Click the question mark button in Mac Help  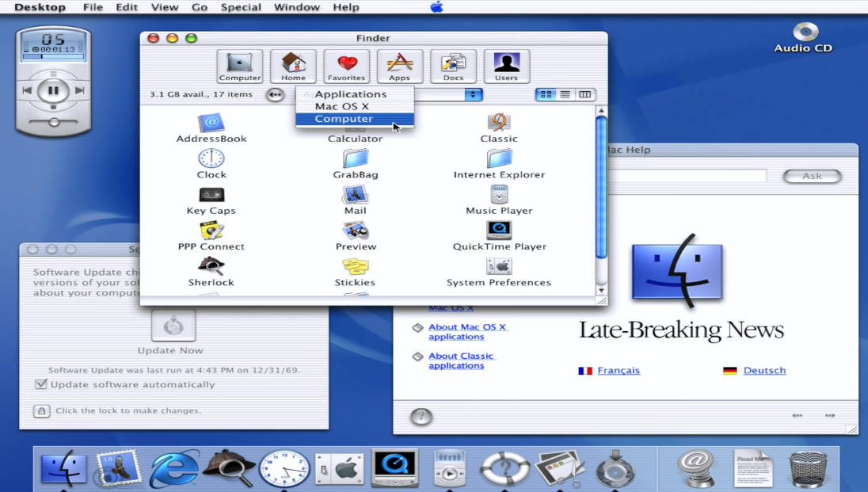point(421,416)
